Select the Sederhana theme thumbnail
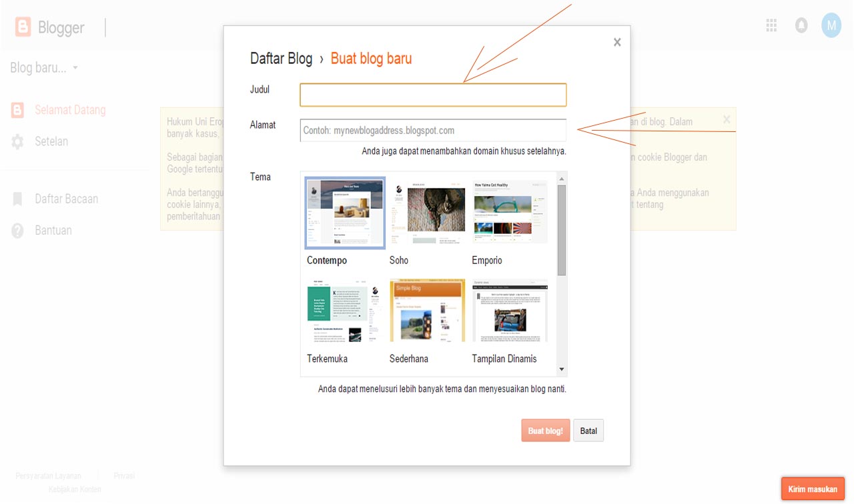 [427, 311]
